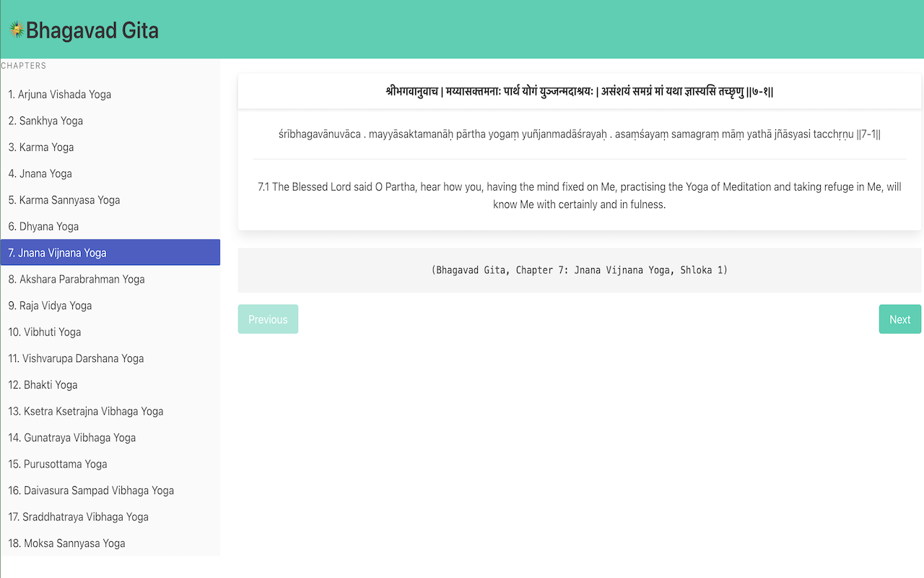
Task: Click the Sanskrit Devanagari verse header
Action: click(x=580, y=92)
